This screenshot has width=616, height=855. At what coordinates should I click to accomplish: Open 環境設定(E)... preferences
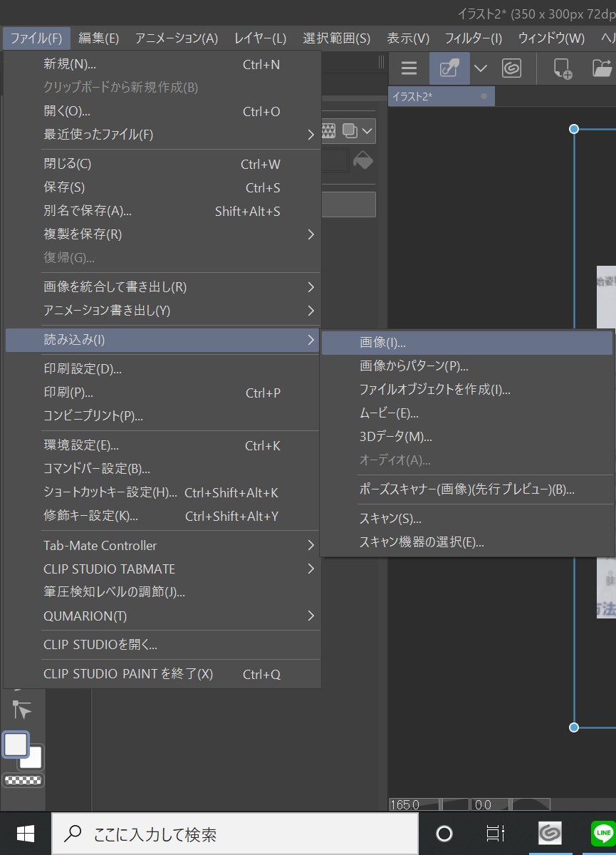[162, 446]
